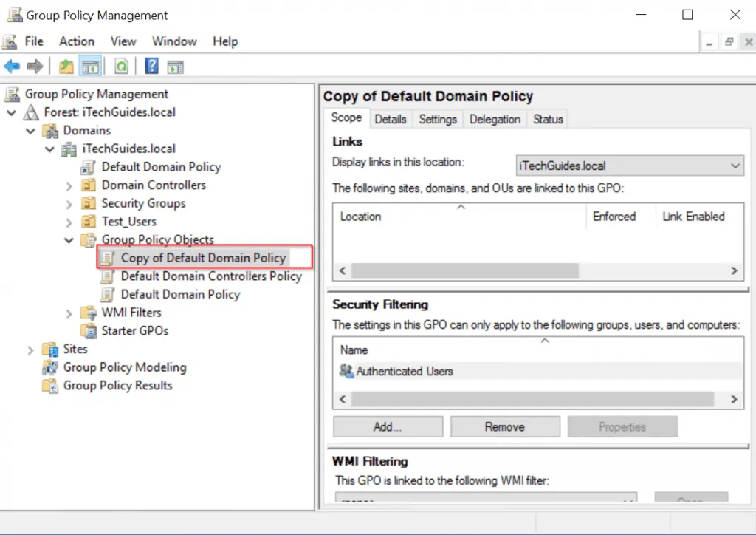Expand the WMI Filters node

(67, 313)
